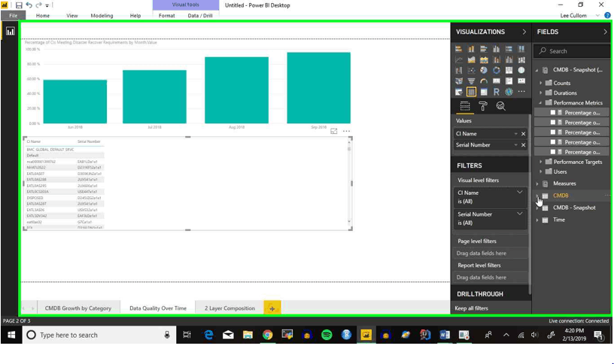Image resolution: width=614 pixels, height=364 pixels.
Task: Switch to Report view in left sidebar
Action: [11, 32]
